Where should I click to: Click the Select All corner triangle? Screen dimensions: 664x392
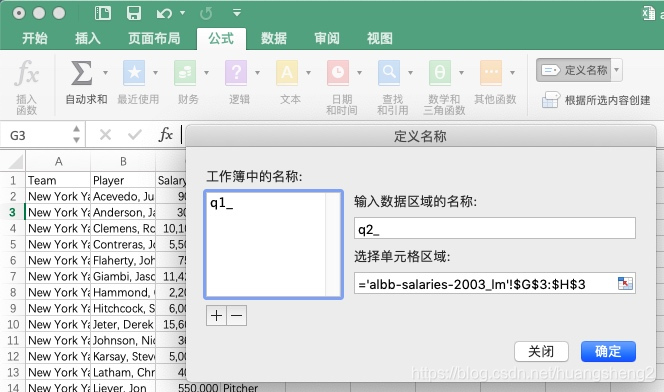point(15,162)
